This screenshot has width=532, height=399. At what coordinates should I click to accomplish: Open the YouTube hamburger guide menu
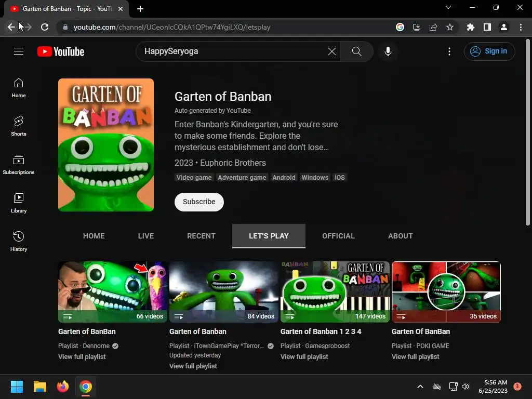19,51
